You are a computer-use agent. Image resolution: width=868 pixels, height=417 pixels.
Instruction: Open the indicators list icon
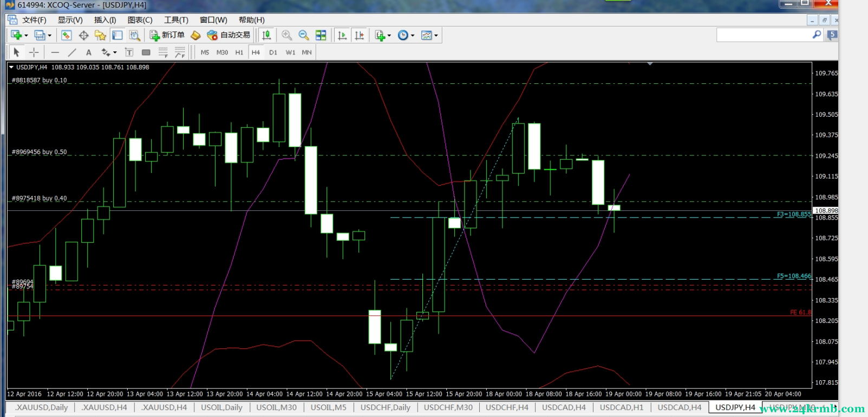(x=380, y=35)
